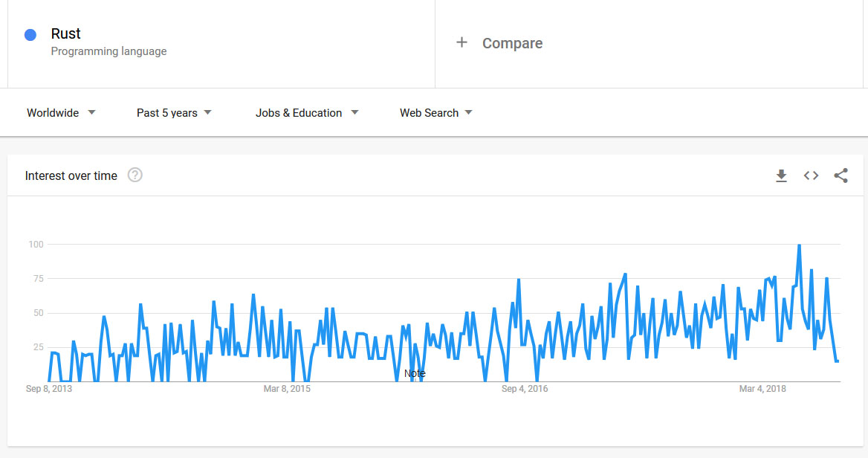Click the blue dot next to Rust
The height and width of the screenshot is (458, 868).
[30, 35]
